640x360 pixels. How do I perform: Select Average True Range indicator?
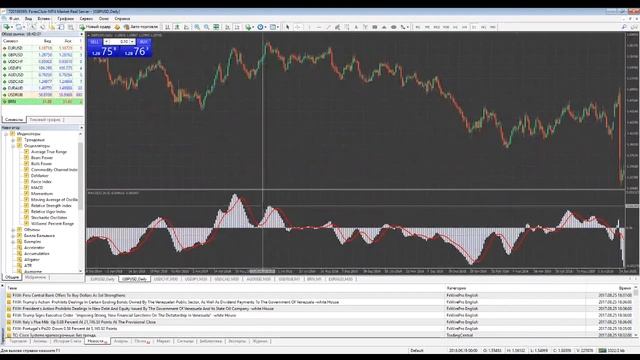[49, 152]
